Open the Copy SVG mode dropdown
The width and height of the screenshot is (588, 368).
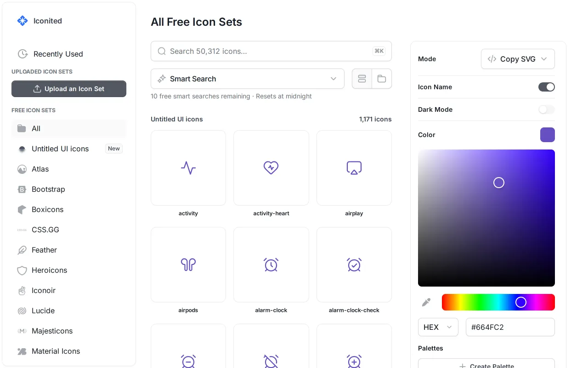coord(518,59)
